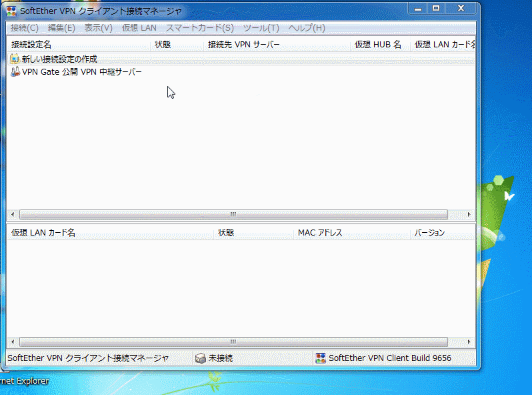Select the VPN Gate relay server icon
The height and width of the screenshot is (395, 532).
15,71
